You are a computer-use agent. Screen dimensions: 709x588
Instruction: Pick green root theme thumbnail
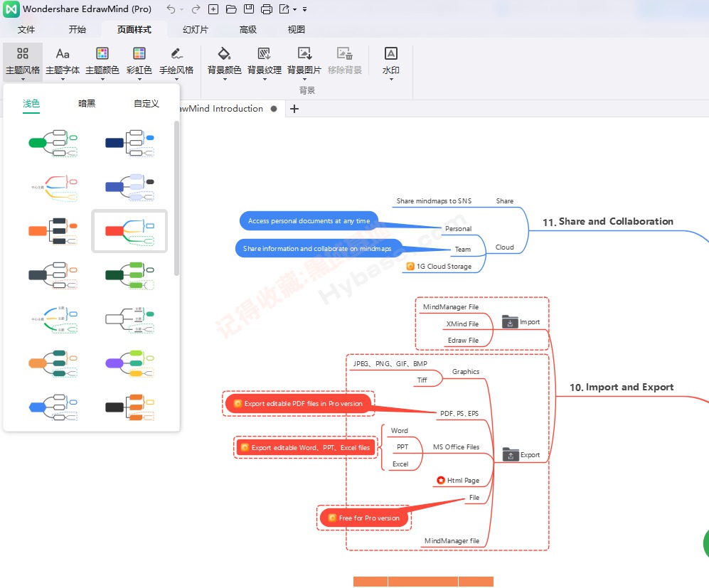pyautogui.click(x=53, y=143)
